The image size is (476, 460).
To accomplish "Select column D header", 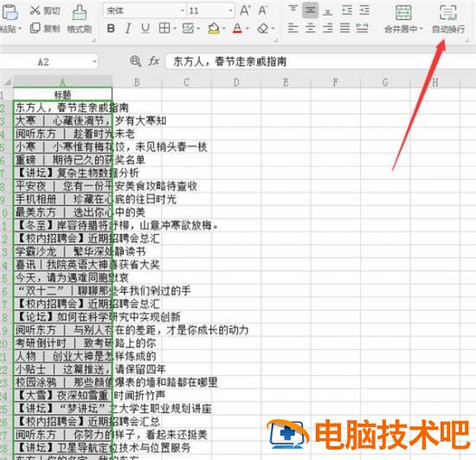I will point(236,82).
